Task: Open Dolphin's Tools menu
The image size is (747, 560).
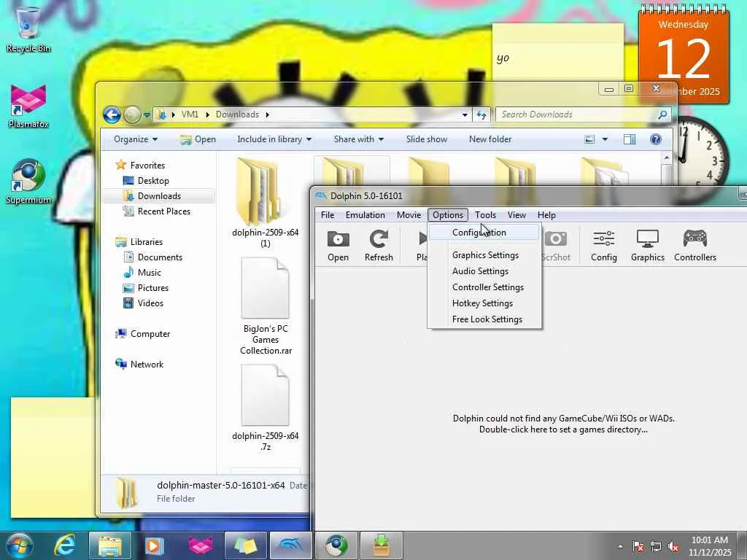Action: (x=485, y=215)
